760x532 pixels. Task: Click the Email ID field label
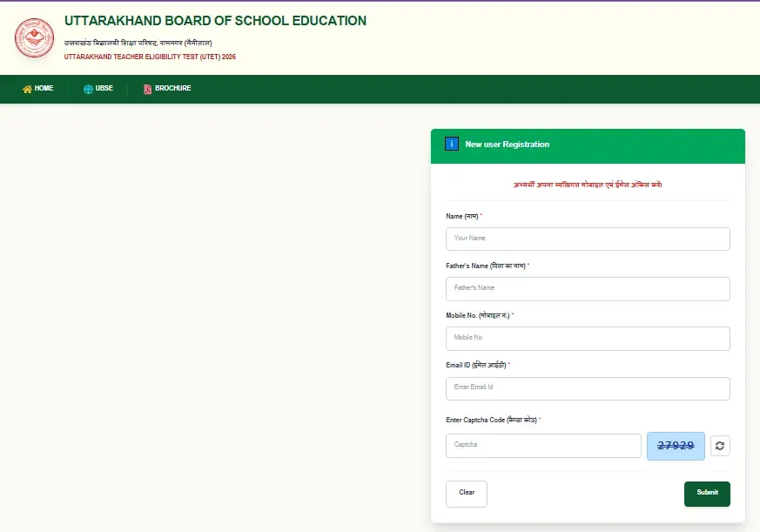pyautogui.click(x=476, y=365)
